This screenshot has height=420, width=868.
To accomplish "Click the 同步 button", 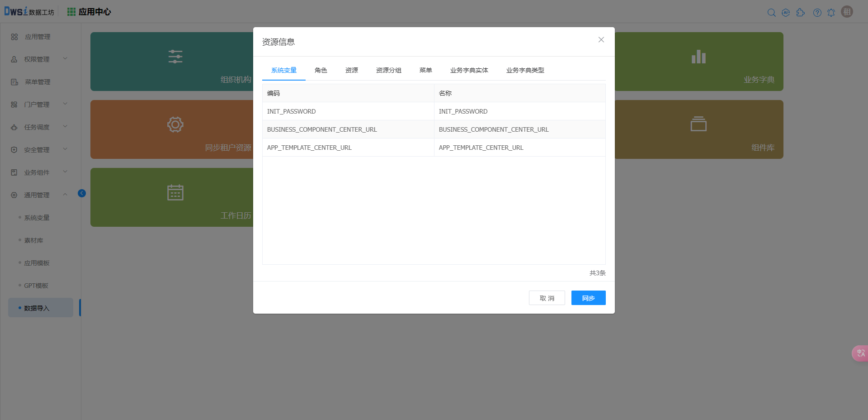I will (x=588, y=298).
